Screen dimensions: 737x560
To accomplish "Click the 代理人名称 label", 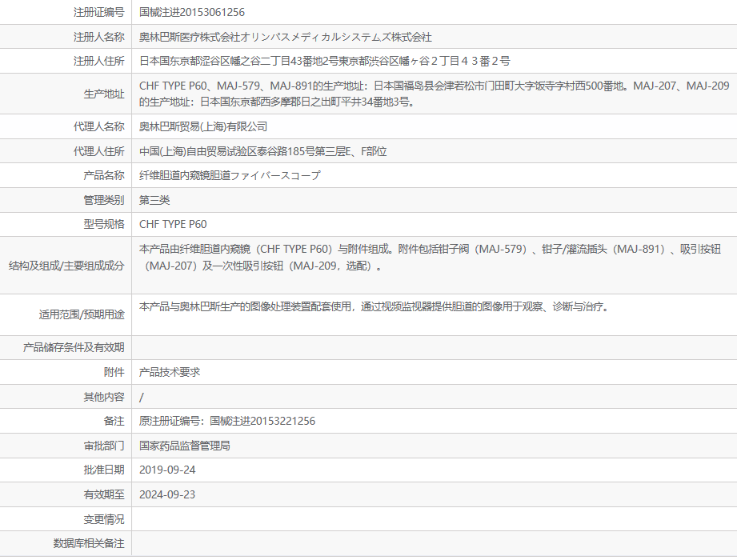I will tap(98, 126).
